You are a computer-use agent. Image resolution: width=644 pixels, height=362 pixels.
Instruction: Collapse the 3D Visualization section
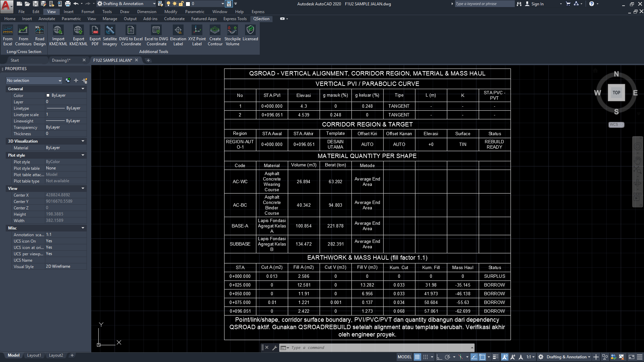[x=83, y=141]
